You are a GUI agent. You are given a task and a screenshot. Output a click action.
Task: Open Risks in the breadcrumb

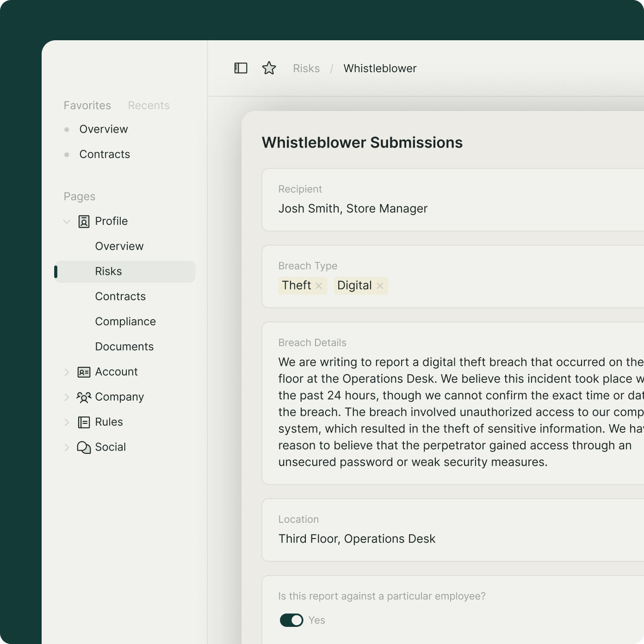click(306, 68)
